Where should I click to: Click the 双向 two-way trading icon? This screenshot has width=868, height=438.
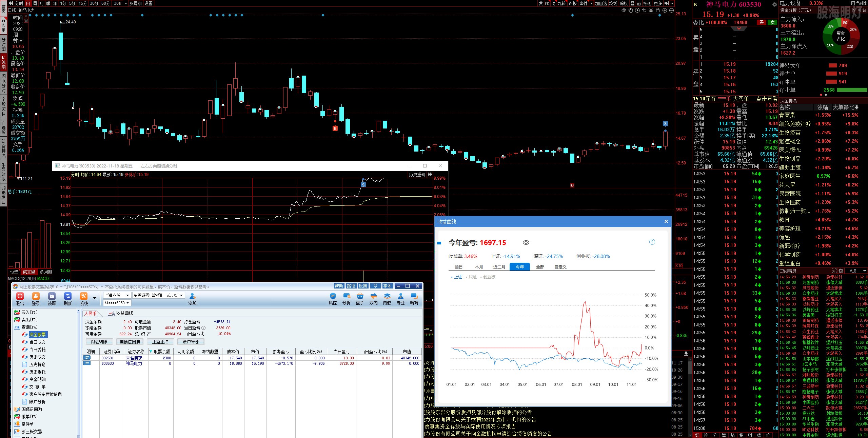point(373,299)
